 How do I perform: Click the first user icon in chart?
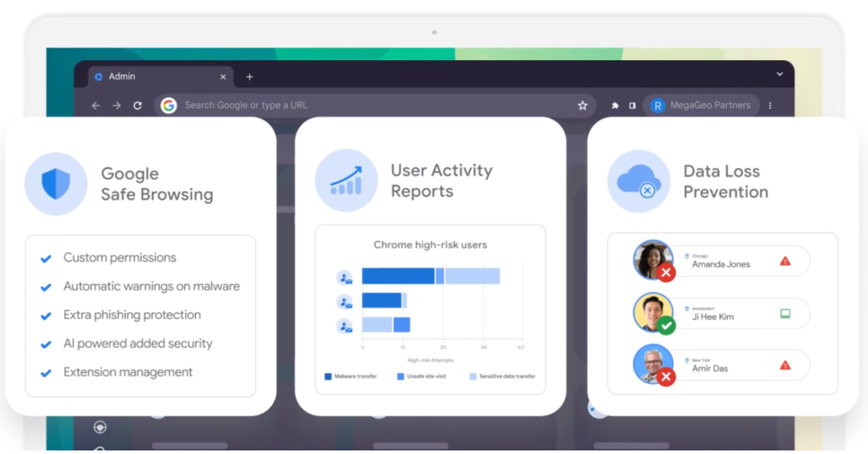[x=345, y=278]
